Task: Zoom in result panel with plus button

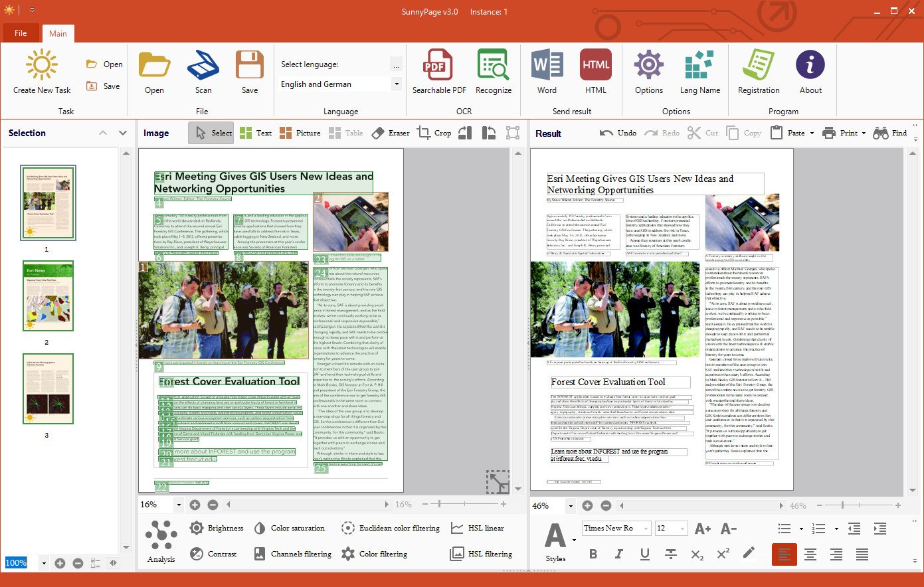Action: pos(587,506)
